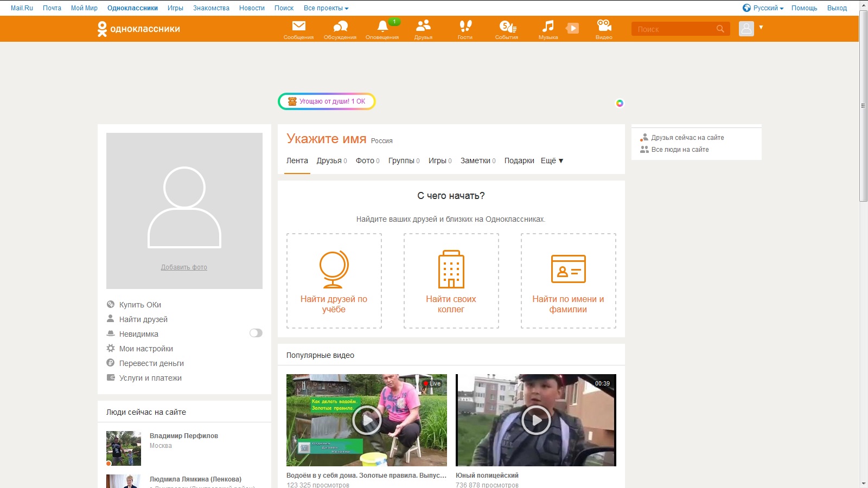
Task: Click the Невидимка hat icon
Action: point(111,333)
